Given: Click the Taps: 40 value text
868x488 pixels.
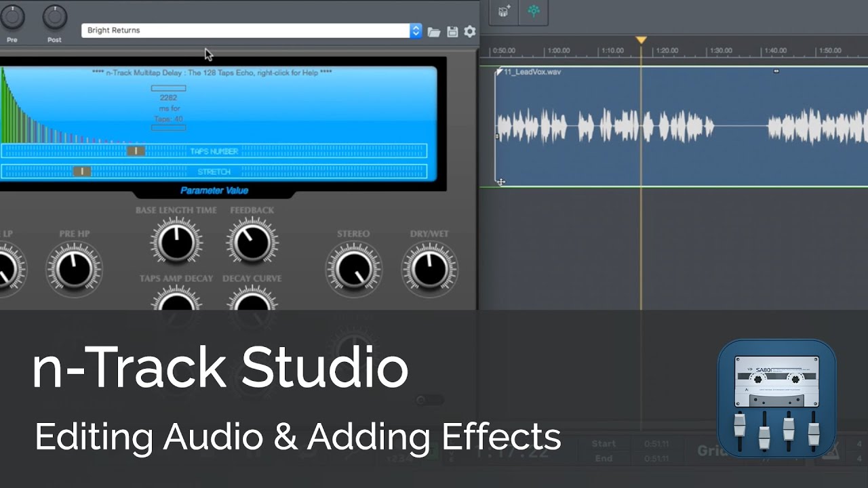Looking at the screenshot, I should coord(168,119).
